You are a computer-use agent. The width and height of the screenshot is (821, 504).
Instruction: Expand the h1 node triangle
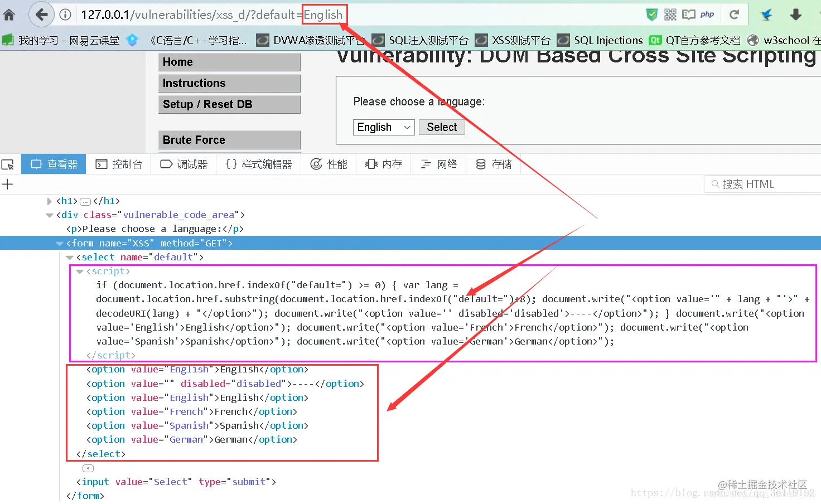[49, 201]
